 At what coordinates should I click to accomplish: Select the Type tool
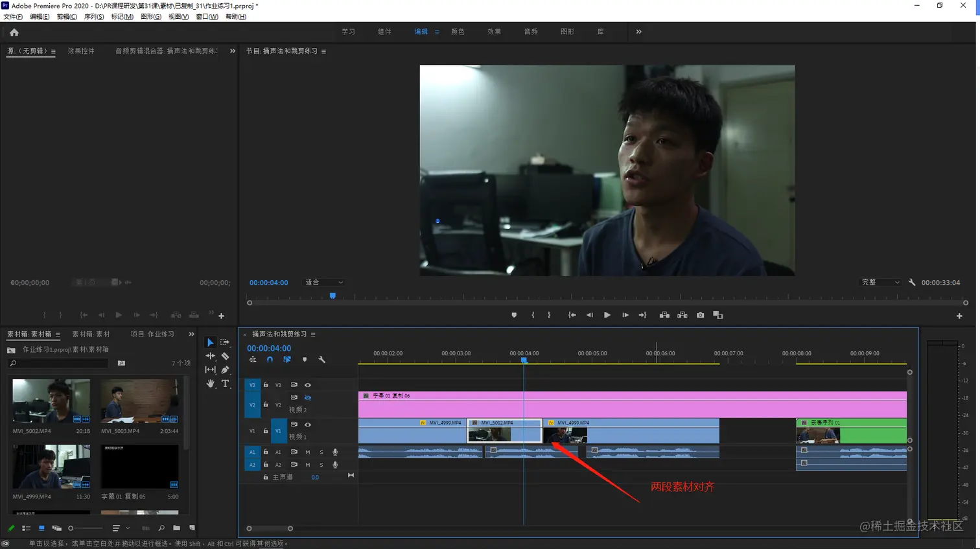point(225,384)
